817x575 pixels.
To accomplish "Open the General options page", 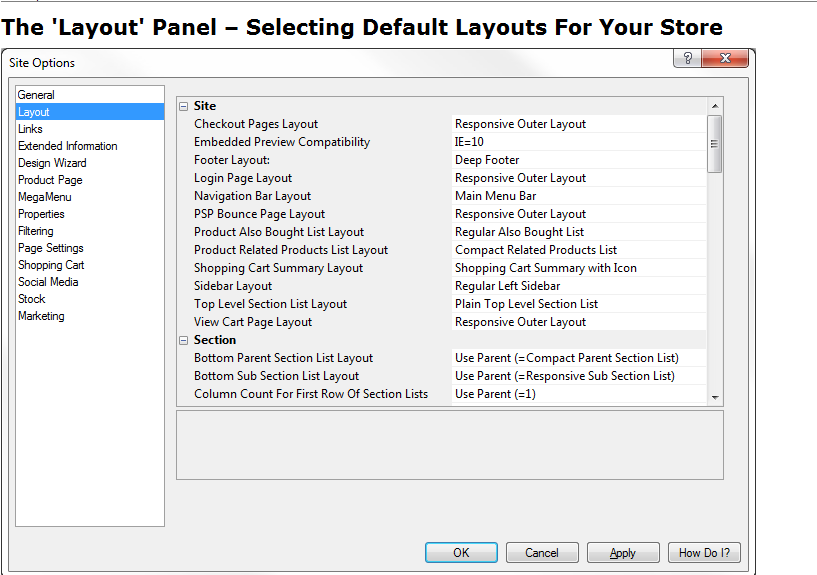I will (x=36, y=95).
